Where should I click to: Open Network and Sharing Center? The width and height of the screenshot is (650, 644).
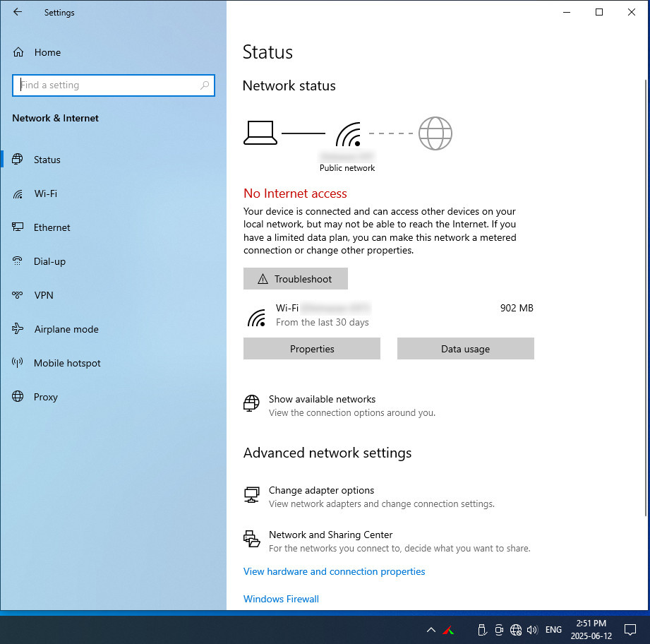point(330,535)
